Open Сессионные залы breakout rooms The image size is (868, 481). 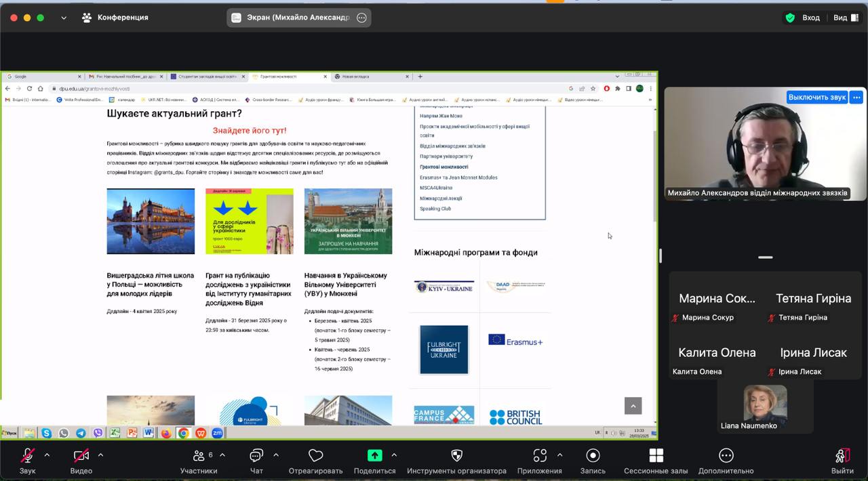click(656, 462)
